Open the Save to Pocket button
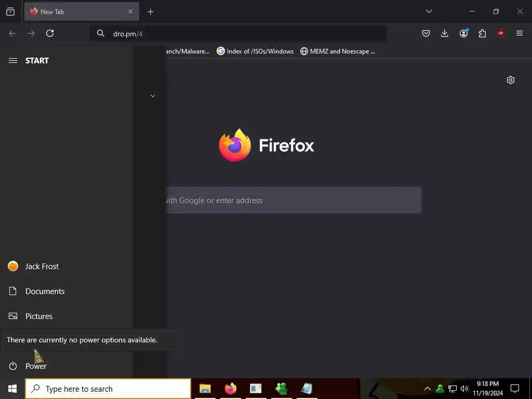 click(x=426, y=33)
